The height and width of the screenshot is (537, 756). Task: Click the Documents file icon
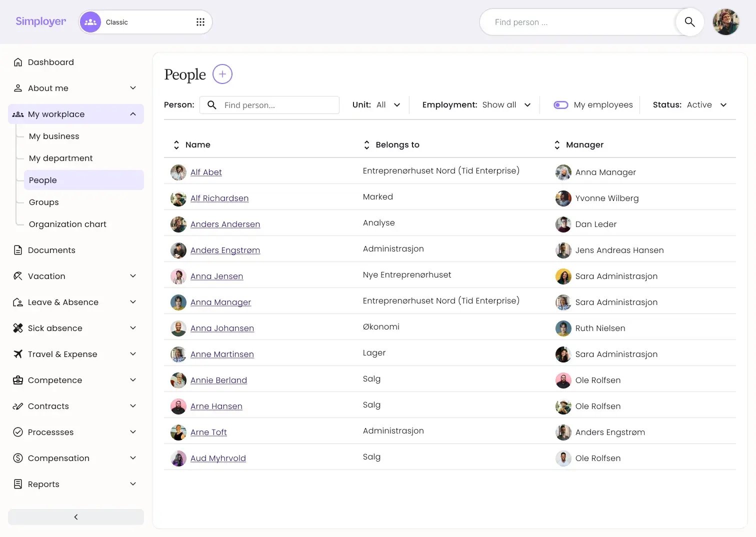[18, 250]
